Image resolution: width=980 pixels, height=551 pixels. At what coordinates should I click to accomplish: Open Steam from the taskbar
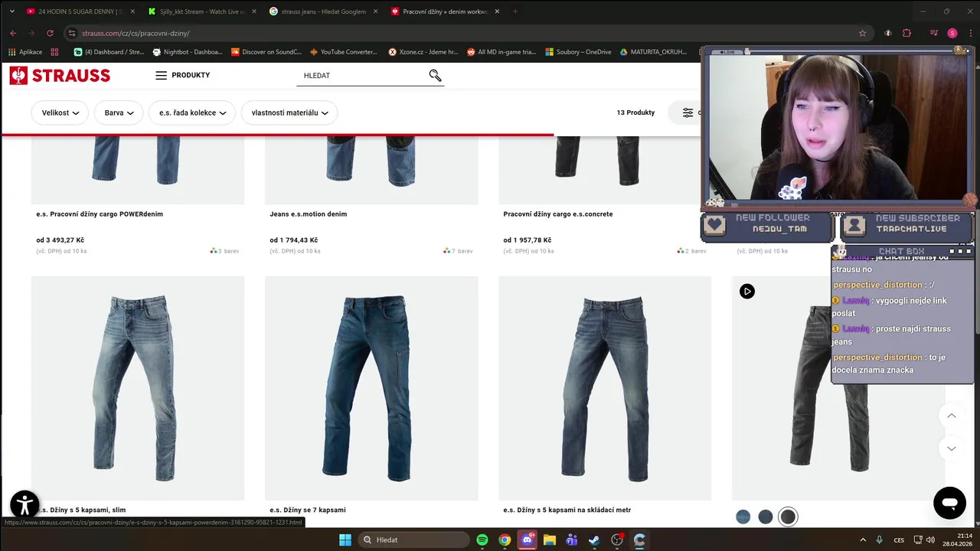tap(594, 540)
